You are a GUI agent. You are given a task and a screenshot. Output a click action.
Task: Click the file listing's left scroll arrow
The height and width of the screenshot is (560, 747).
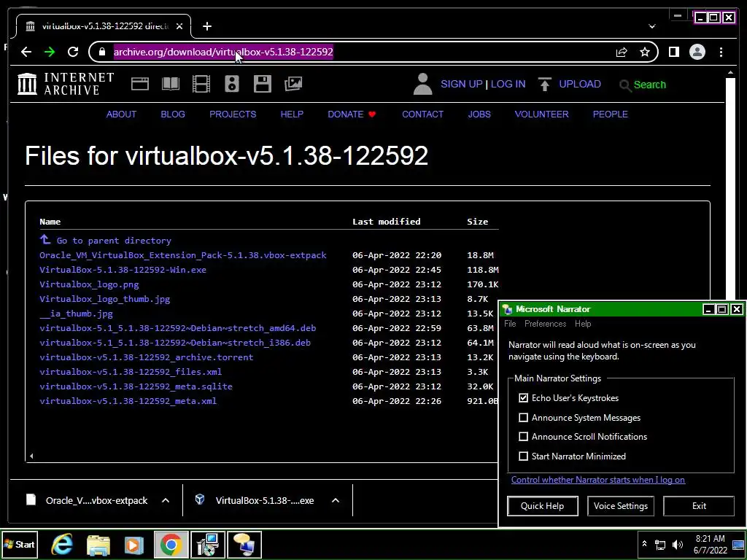click(31, 456)
